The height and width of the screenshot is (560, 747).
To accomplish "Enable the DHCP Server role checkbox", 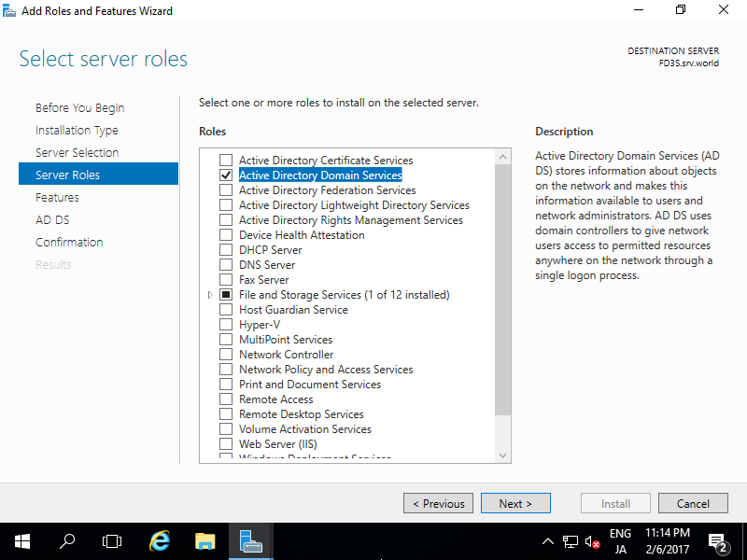I will [226, 249].
